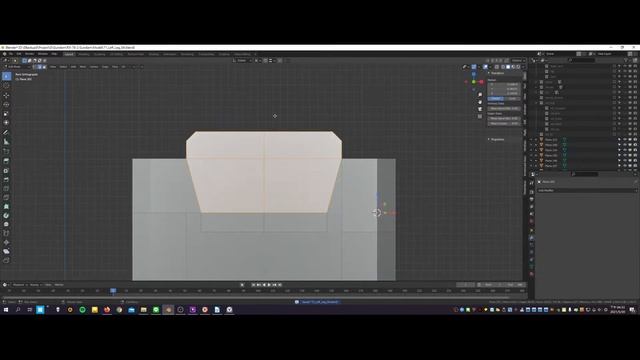Screen dimensions: 640x360
Task: Open the Modifier properties wrench tab
Action: (x=531, y=237)
